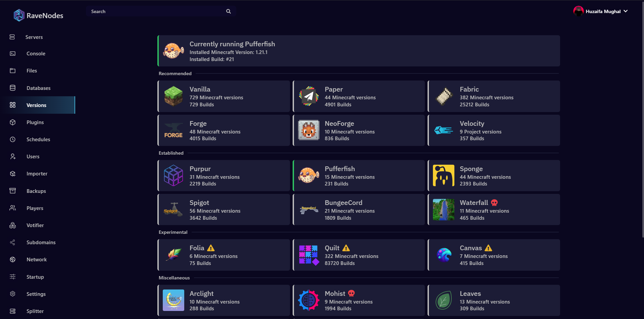This screenshot has width=644, height=319.
Task: Click the Waterfall landscape thumbnail
Action: [444, 210]
